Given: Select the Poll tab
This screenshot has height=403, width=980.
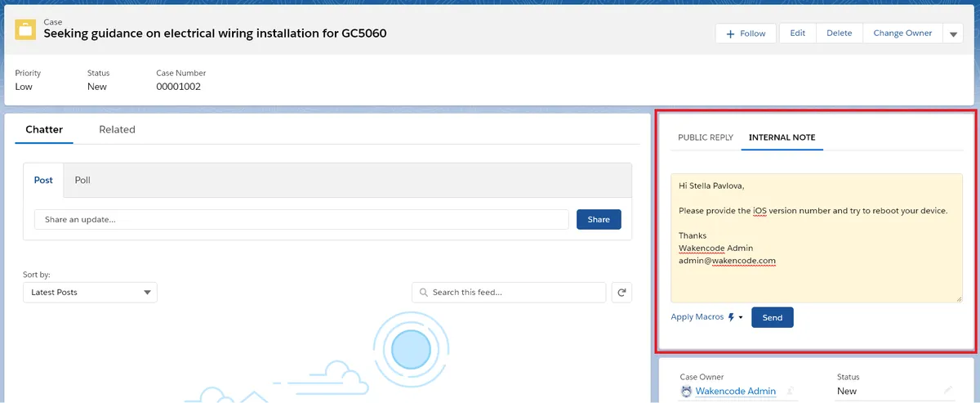Looking at the screenshot, I should 82,180.
